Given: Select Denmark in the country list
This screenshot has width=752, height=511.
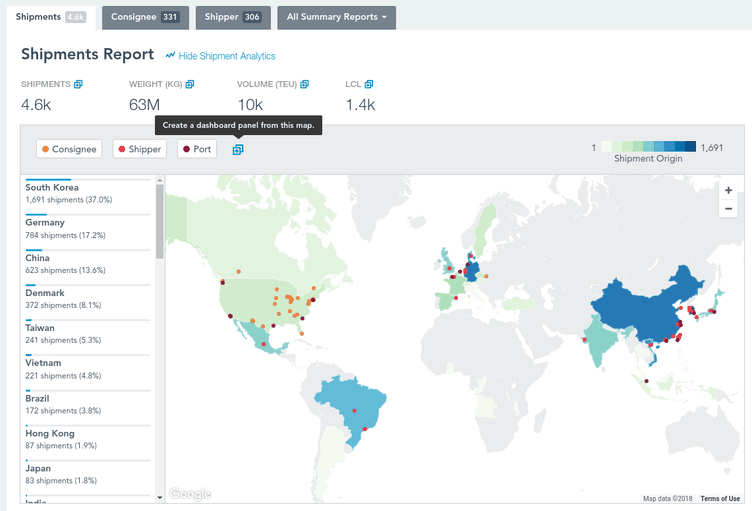Looking at the screenshot, I should click(88, 299).
